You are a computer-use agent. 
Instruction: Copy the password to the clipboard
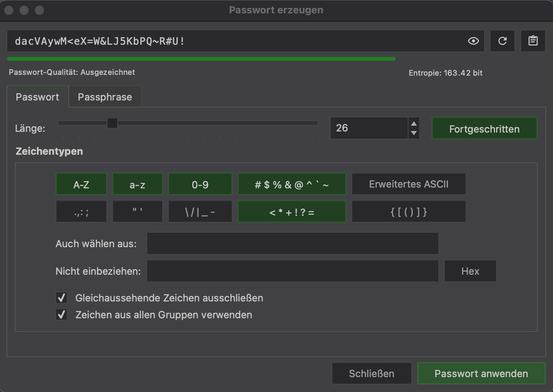pyautogui.click(x=533, y=41)
